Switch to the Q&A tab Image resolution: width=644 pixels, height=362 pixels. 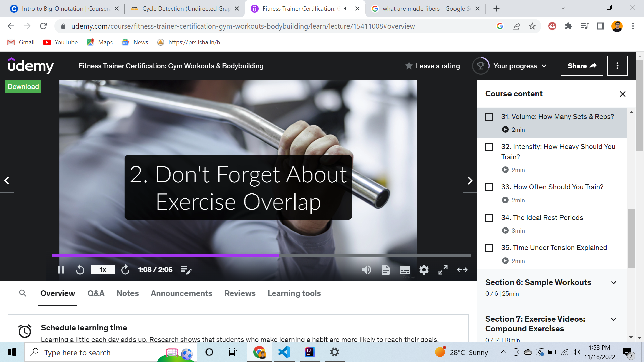click(96, 293)
